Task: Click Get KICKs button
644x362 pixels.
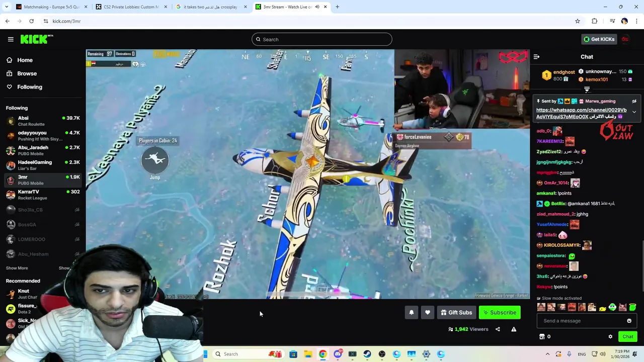Action: tap(599, 39)
